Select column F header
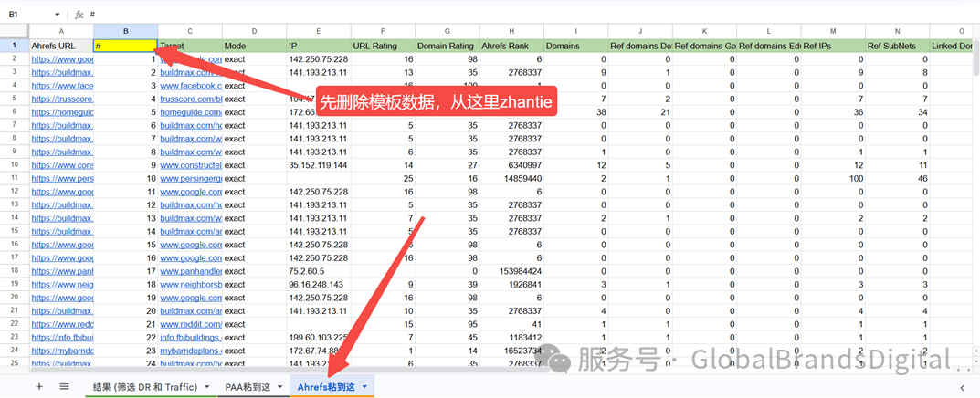980x398 pixels. pos(383,31)
